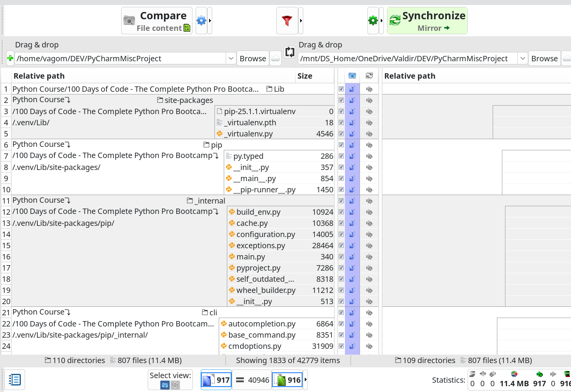The height and width of the screenshot is (392, 571).
Task: Click the 11.4 MB statistics value
Action: 514,384
